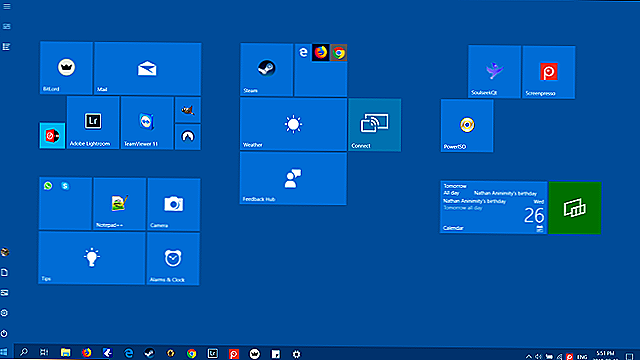Open Pictures from the Start rail
640x360 pixels.
click(5, 293)
